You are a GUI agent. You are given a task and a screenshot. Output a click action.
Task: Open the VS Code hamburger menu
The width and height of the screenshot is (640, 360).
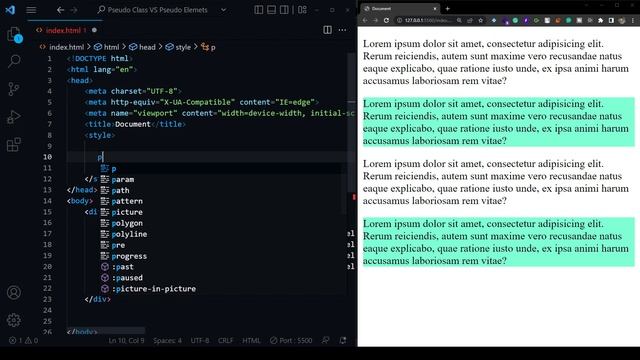(31, 10)
